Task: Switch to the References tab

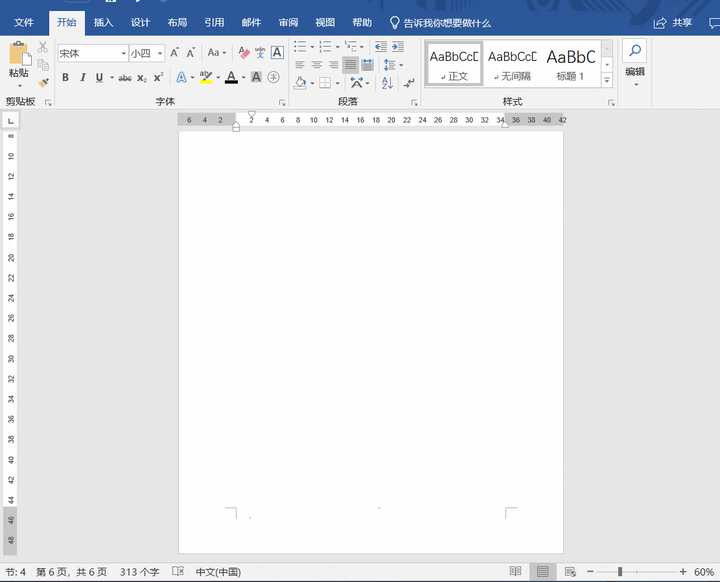Action: [214, 23]
